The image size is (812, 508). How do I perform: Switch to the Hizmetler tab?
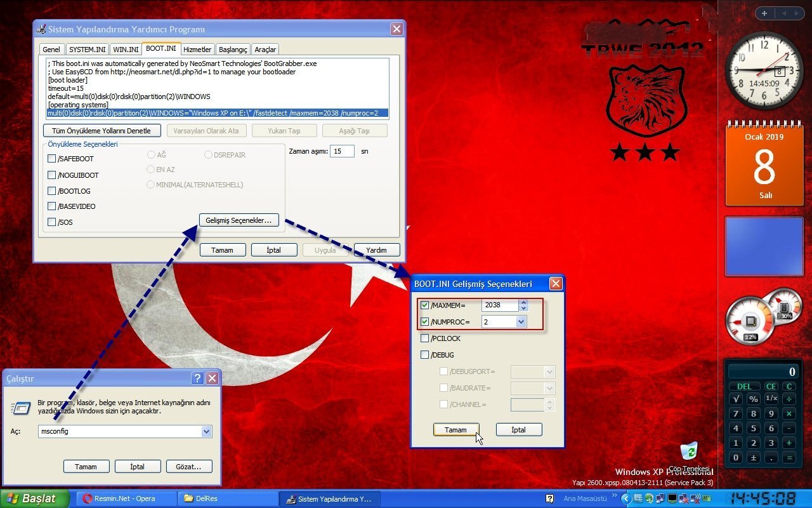point(197,50)
